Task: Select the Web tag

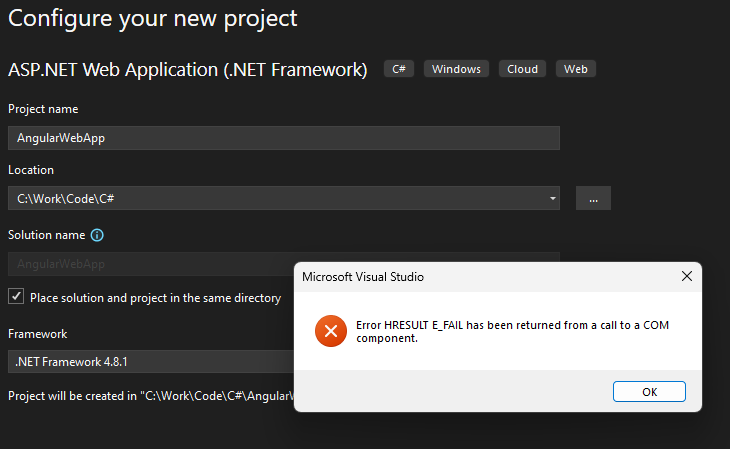Action: (576, 69)
